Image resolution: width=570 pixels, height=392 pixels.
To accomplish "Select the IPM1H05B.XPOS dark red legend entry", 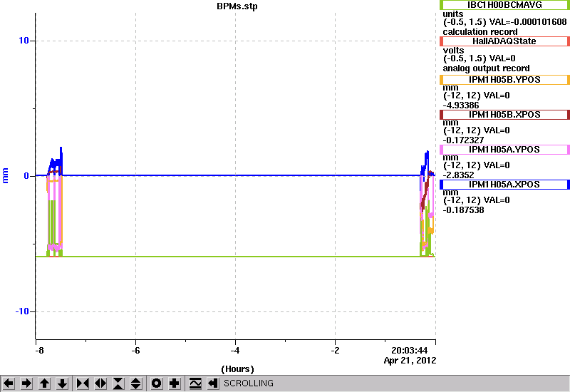I will tap(504, 115).
